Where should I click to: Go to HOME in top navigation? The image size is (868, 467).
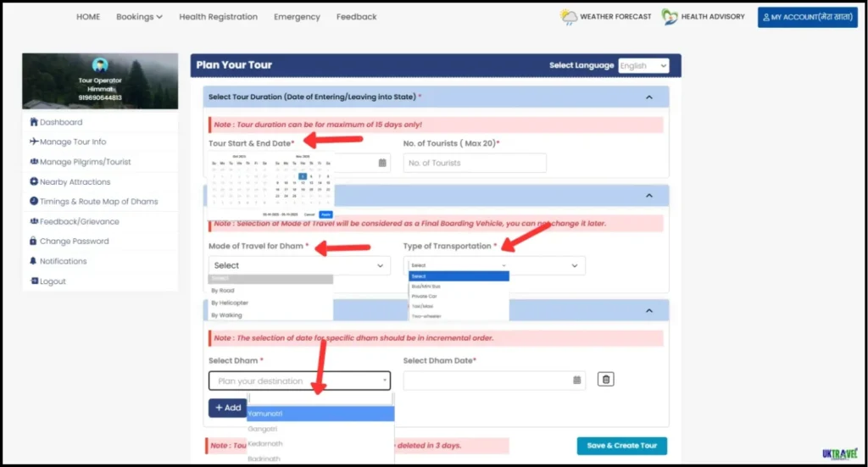(x=88, y=17)
